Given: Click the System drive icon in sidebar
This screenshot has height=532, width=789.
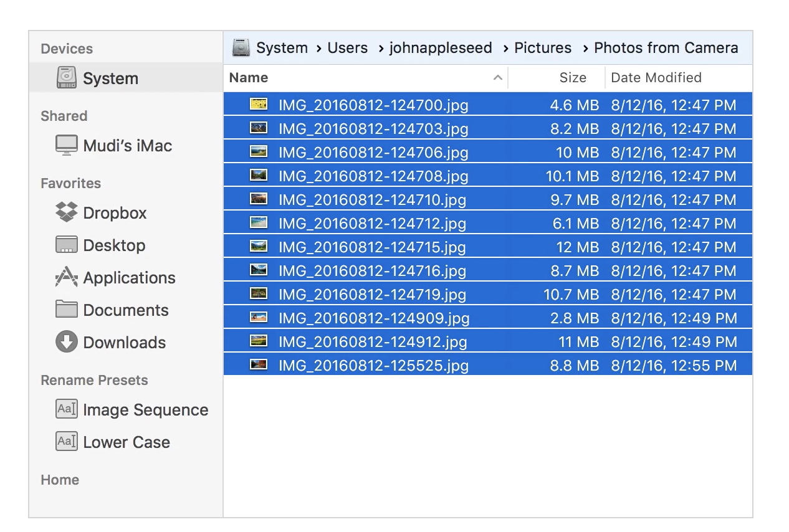Looking at the screenshot, I should (x=67, y=78).
